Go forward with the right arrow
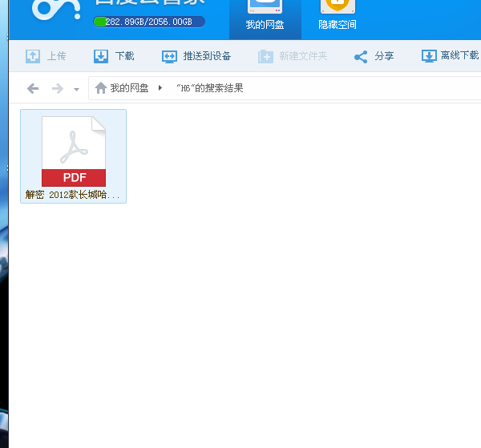 point(58,89)
